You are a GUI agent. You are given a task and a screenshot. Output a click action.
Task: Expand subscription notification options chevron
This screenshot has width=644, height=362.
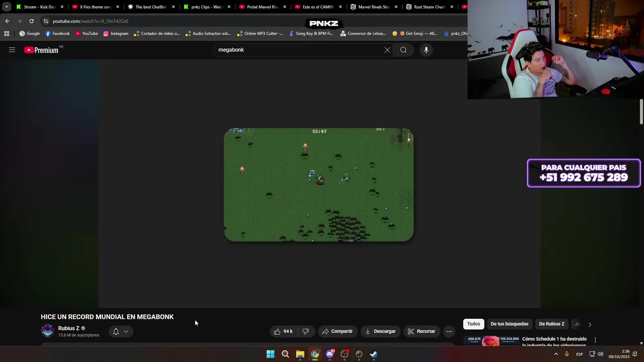coord(126,331)
